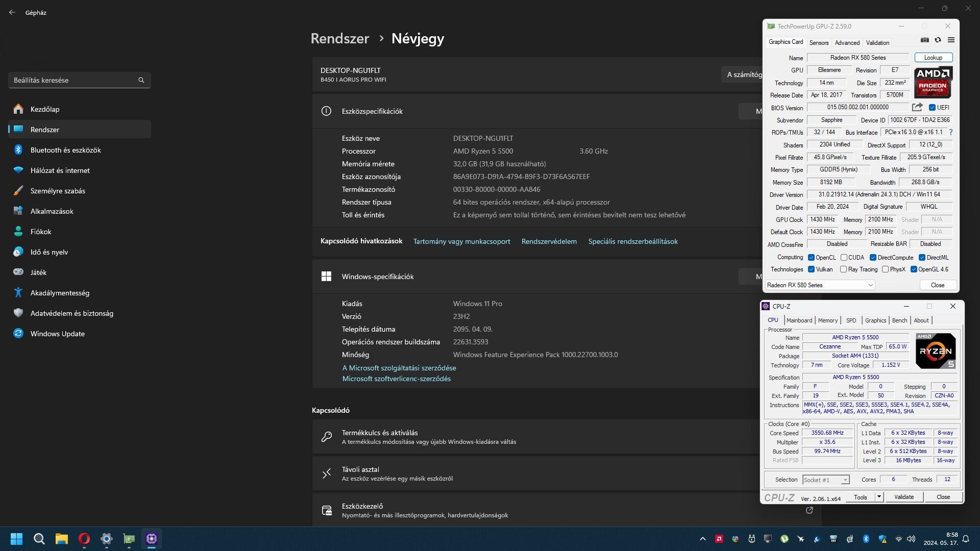980x551 pixels.
Task: Click the GPU-Z icon on the taskbar
Action: (129, 539)
